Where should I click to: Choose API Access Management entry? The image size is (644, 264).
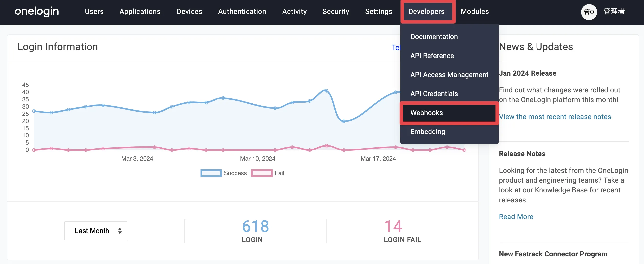click(449, 75)
